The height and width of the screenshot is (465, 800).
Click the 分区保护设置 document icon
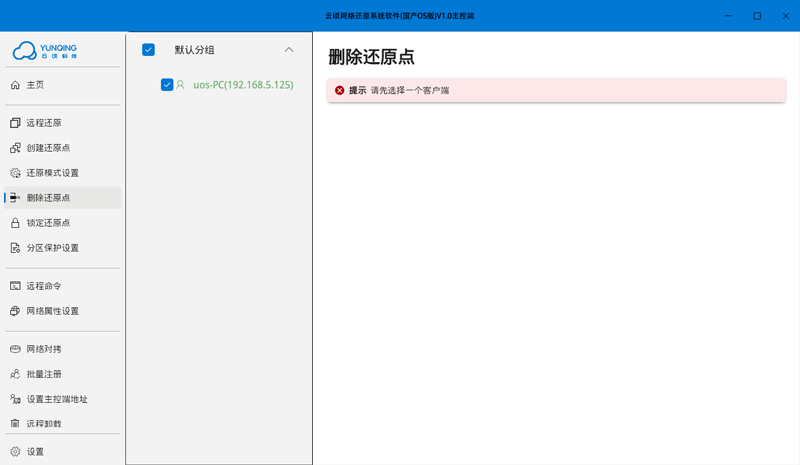click(x=15, y=248)
